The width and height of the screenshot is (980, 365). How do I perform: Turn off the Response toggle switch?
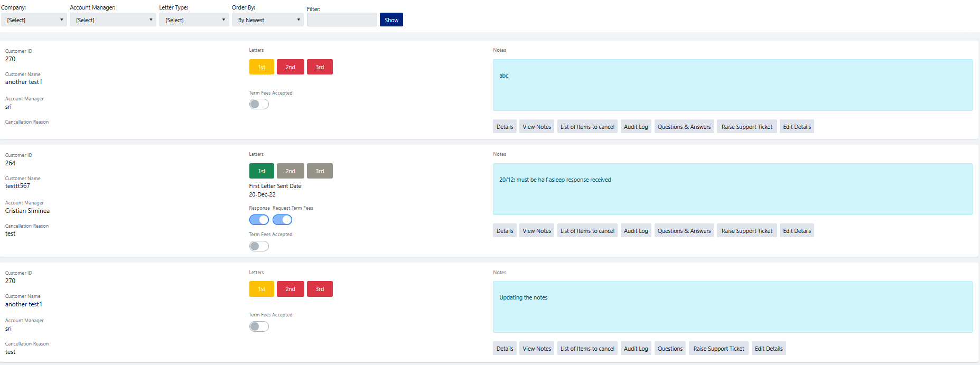(x=259, y=220)
